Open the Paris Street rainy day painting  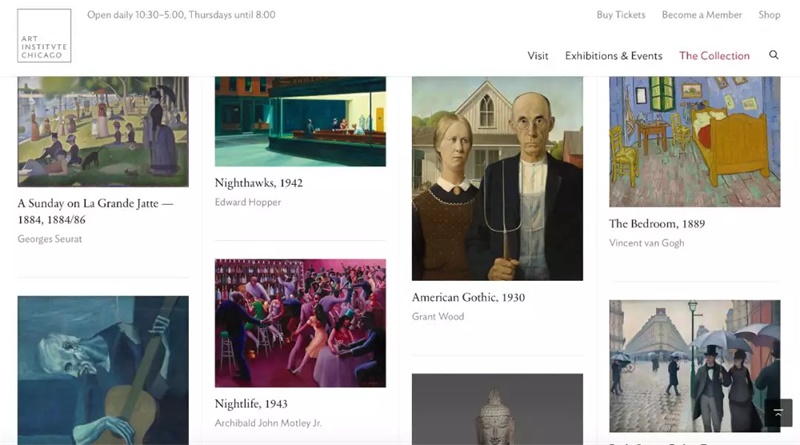[694, 366]
